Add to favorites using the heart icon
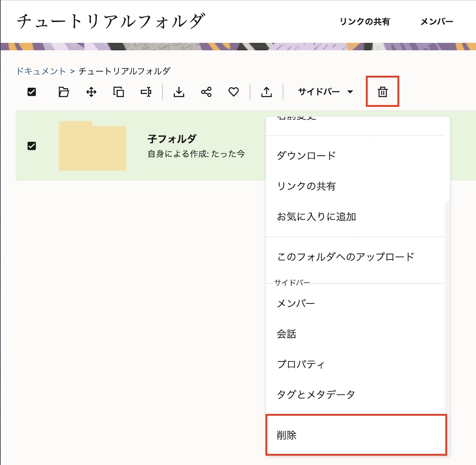This screenshot has height=465, width=476. [x=233, y=92]
